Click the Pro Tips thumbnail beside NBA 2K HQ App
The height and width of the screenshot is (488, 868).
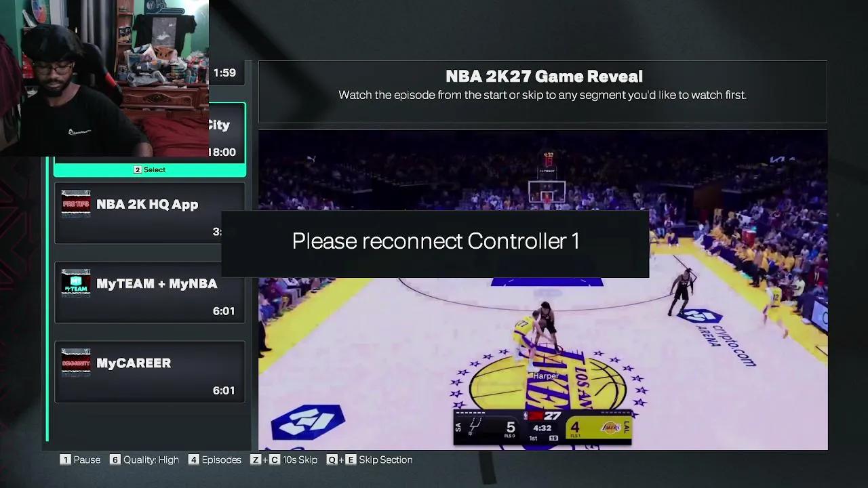[x=76, y=203]
